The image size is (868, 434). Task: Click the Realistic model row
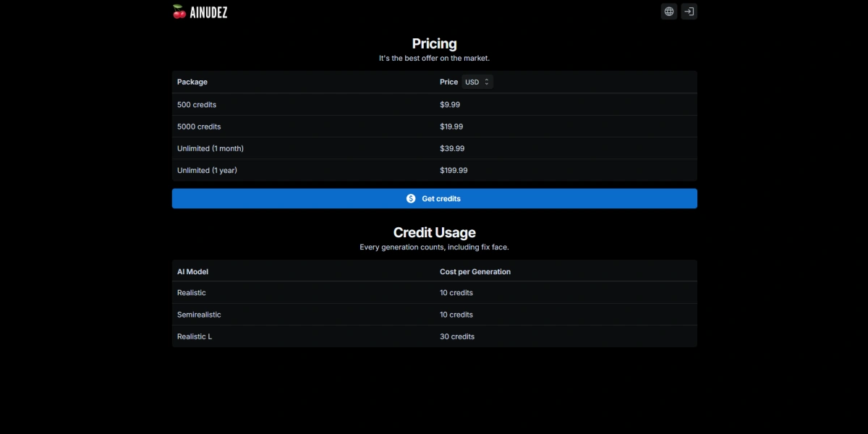435,293
